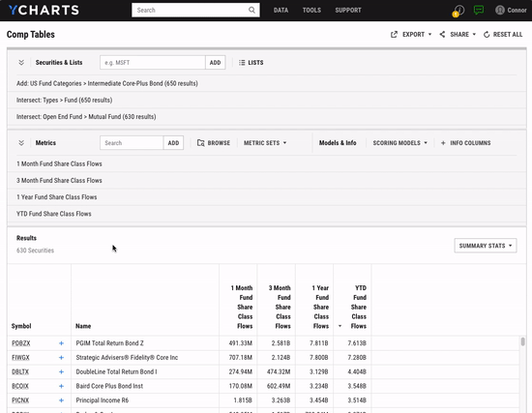The width and height of the screenshot is (532, 413).
Task: Open the green chat message icon
Action: click(479, 10)
